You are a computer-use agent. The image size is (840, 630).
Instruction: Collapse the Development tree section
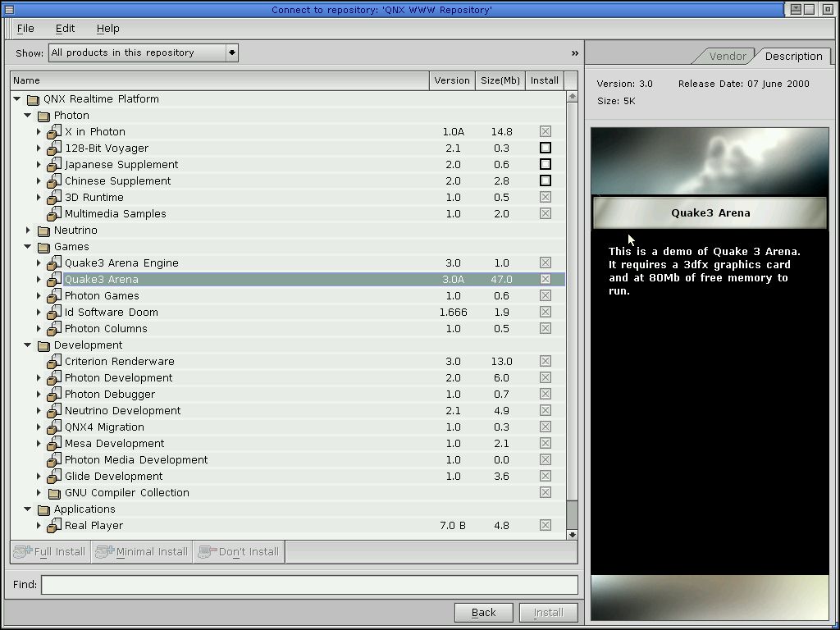[28, 345]
